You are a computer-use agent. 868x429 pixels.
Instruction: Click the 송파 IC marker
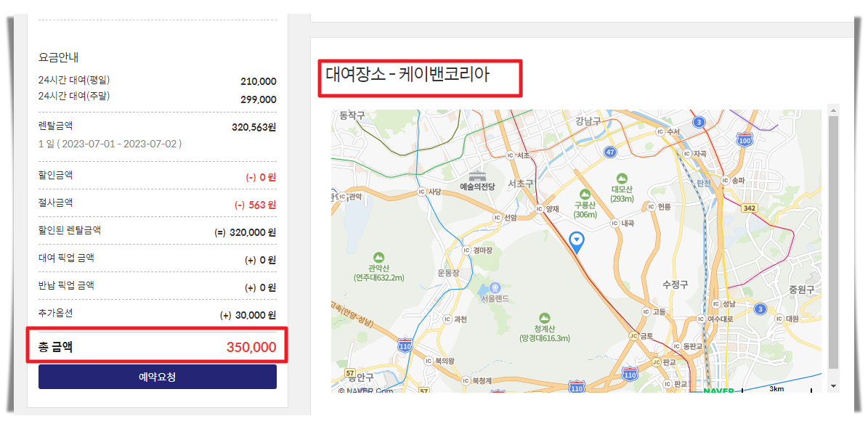pyautogui.click(x=725, y=180)
